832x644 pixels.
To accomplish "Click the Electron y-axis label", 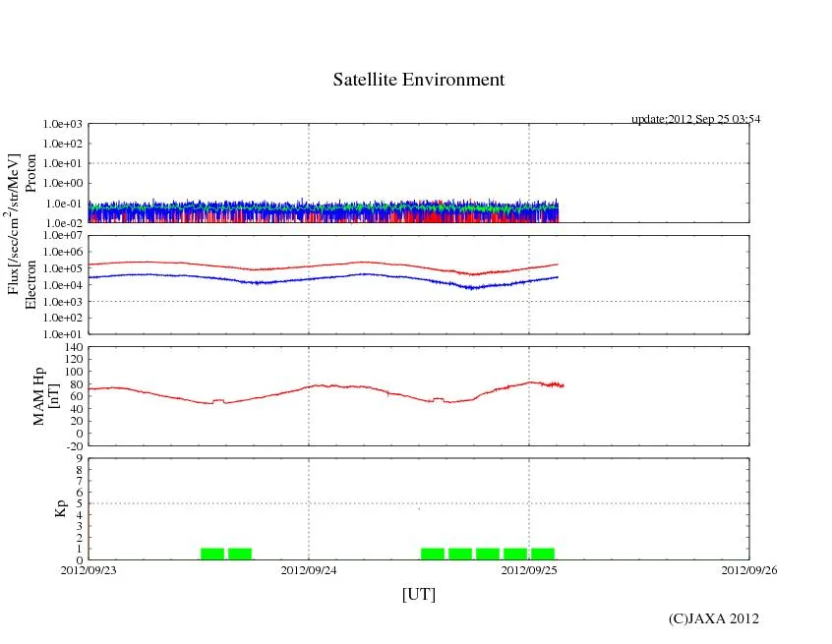I will point(30,284).
